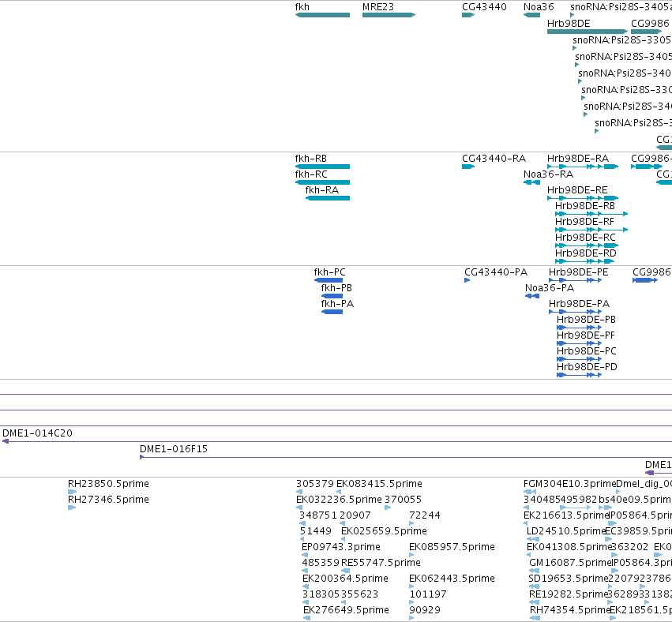Screen dimensions: 672x622
Task: Select the Hrb98DE-RC transcript
Action: pos(587,245)
